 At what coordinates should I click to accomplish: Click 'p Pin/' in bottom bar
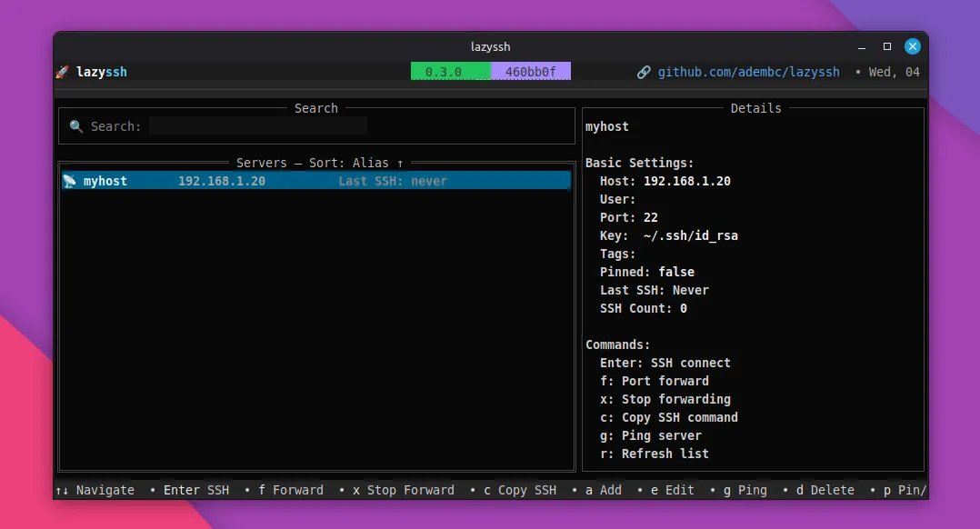click(x=905, y=490)
